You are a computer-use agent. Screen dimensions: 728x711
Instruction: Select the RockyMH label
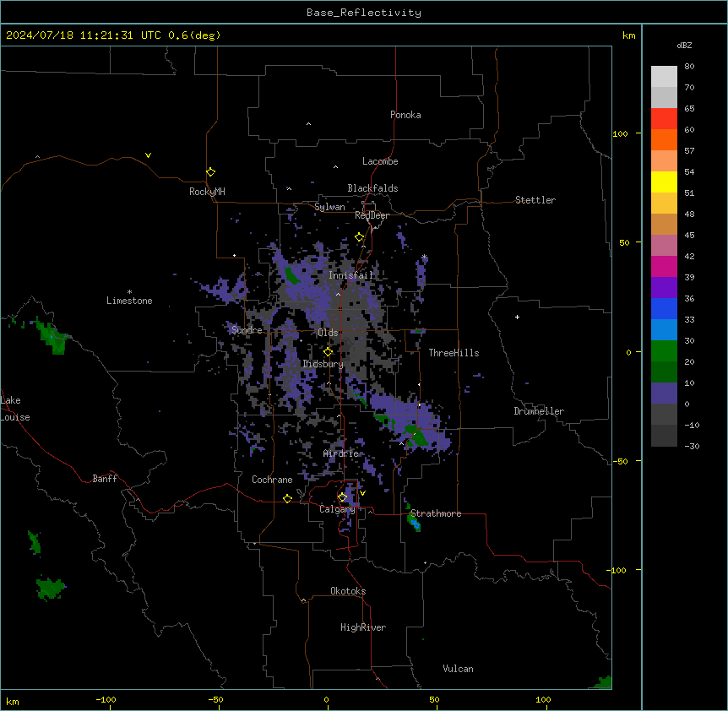click(x=207, y=192)
